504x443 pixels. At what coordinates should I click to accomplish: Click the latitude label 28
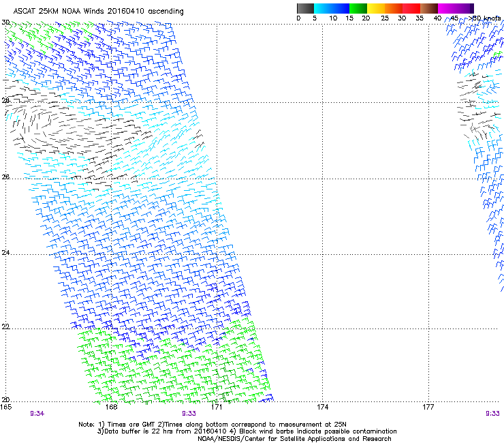(x=5, y=101)
